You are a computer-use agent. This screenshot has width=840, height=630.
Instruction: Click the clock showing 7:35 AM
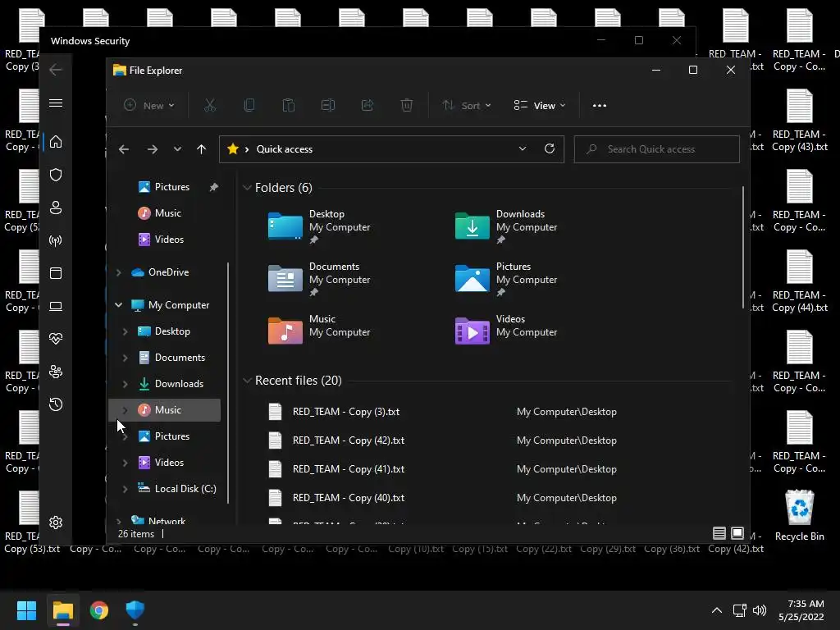tap(806, 604)
